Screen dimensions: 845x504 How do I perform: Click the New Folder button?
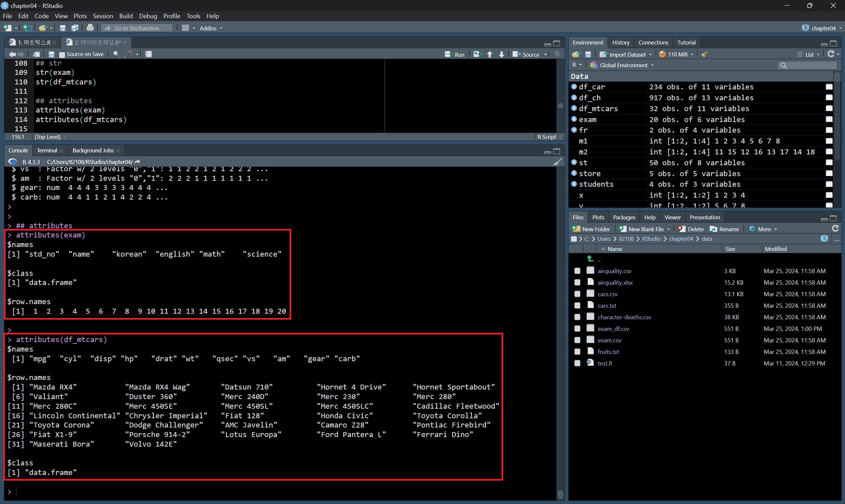pyautogui.click(x=591, y=229)
